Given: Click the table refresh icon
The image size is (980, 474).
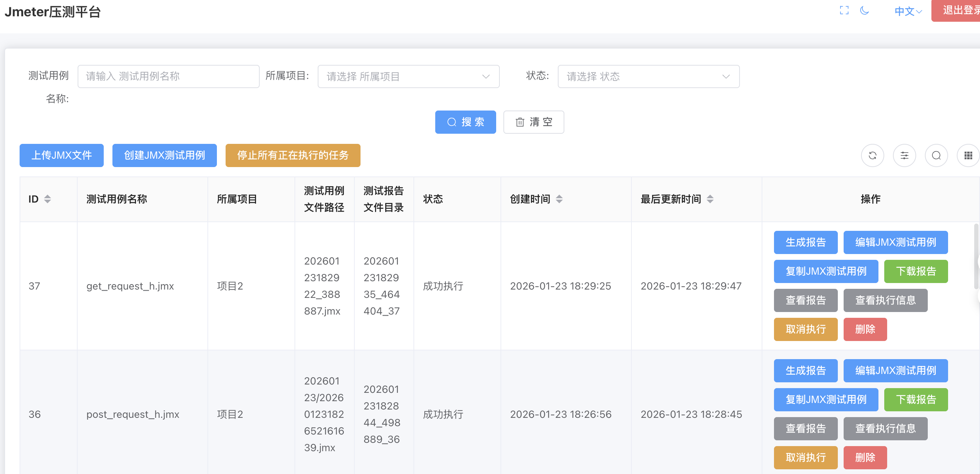Looking at the screenshot, I should click(x=872, y=155).
